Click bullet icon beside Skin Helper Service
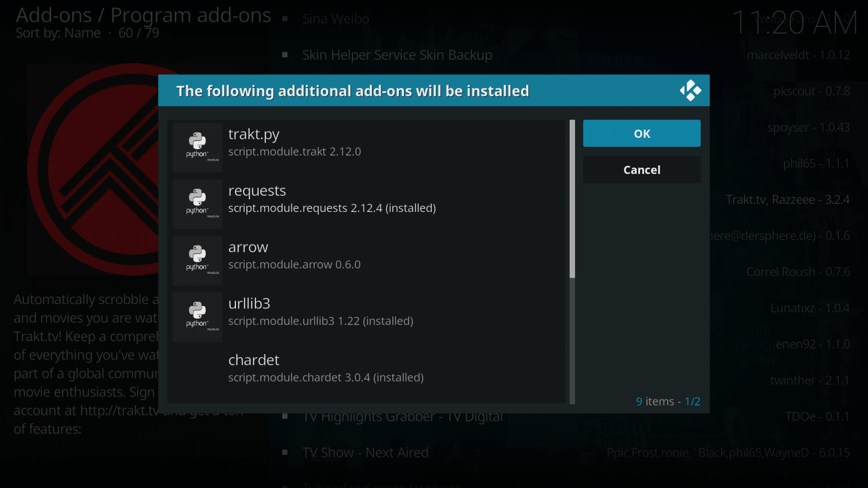The height and width of the screenshot is (488, 868). point(285,55)
